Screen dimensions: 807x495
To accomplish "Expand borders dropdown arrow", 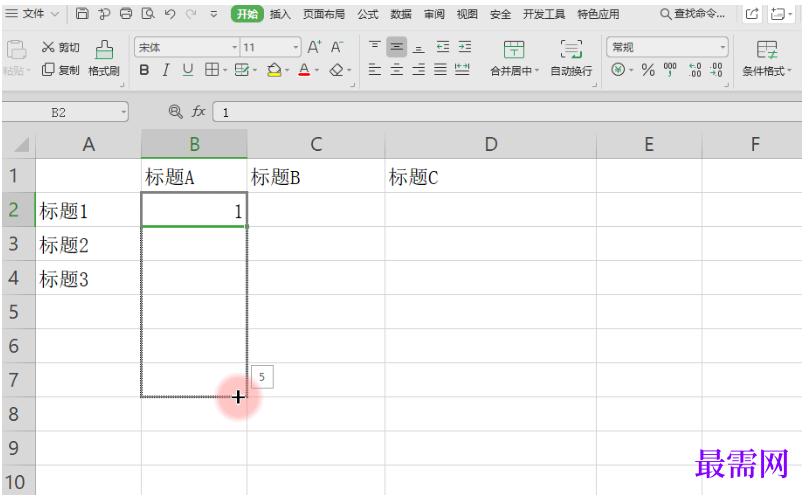I will (224, 70).
